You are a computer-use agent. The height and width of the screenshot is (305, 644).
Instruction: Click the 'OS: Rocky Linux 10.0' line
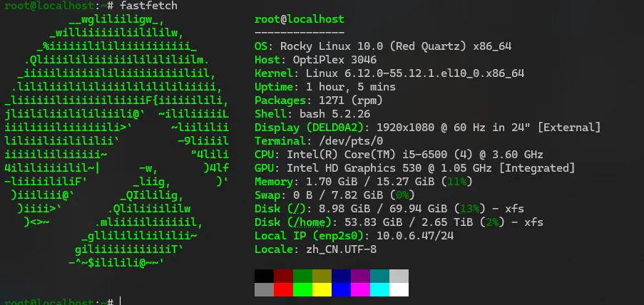click(383, 46)
